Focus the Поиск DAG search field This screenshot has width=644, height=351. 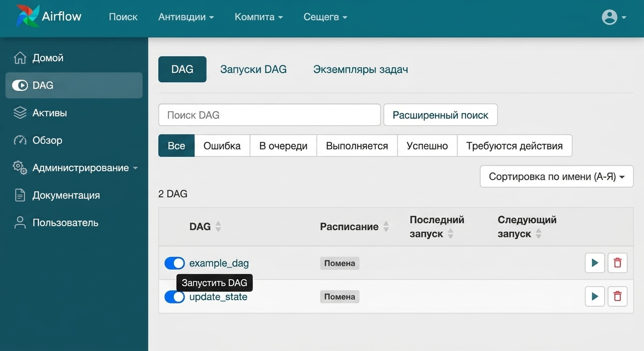pyautogui.click(x=269, y=115)
